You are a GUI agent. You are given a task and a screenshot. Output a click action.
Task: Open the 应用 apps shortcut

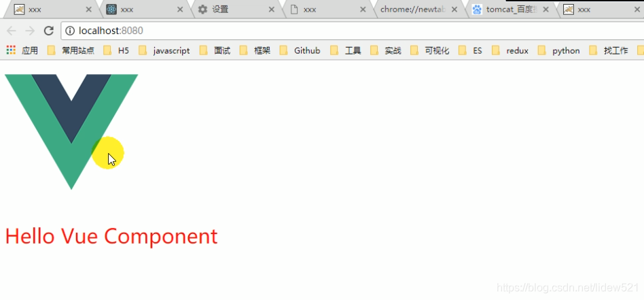(x=22, y=50)
